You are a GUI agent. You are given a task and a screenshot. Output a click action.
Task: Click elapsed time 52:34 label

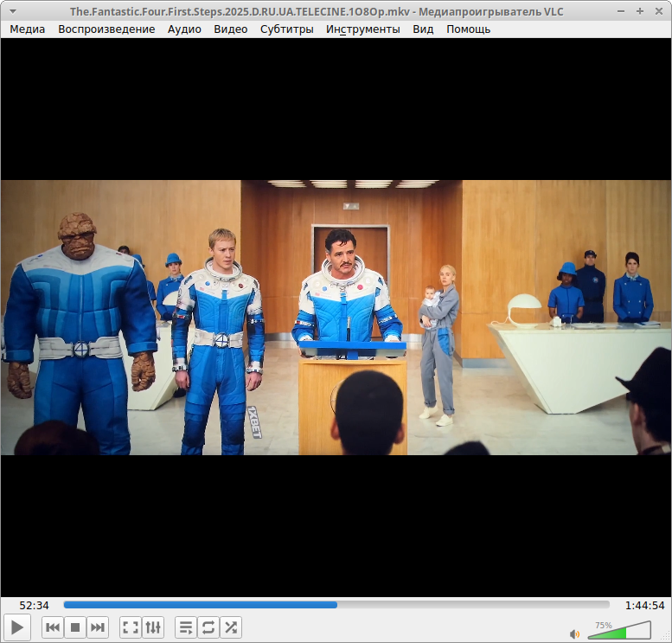pyautogui.click(x=34, y=605)
